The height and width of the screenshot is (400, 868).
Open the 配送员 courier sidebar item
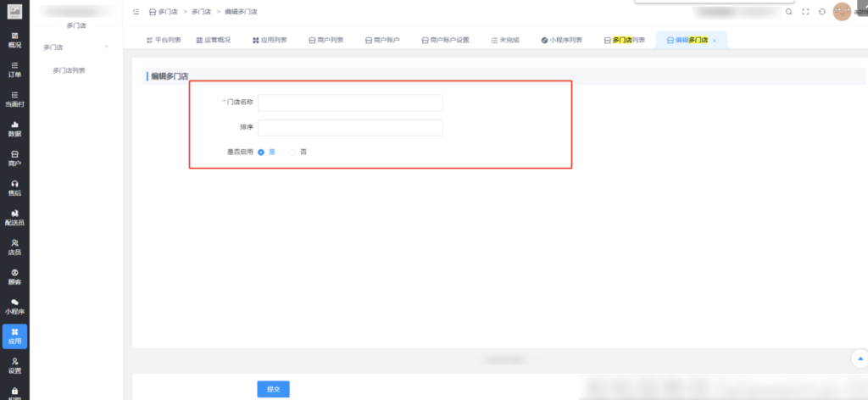(x=14, y=218)
